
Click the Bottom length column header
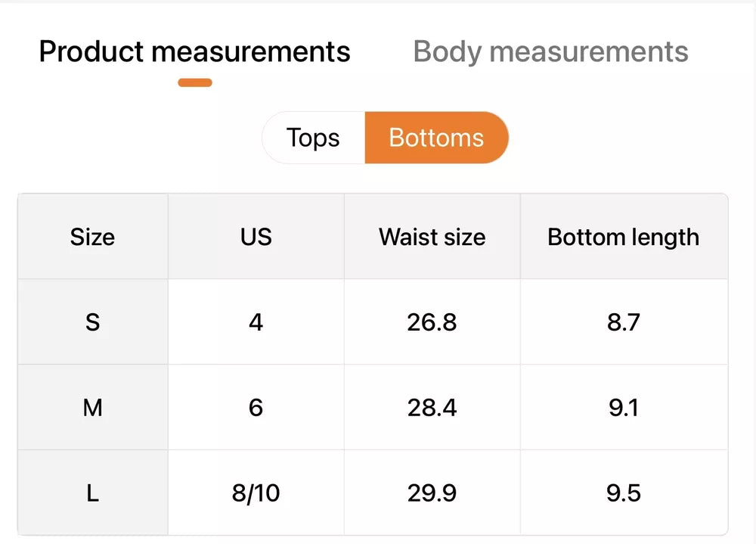pyautogui.click(x=624, y=237)
